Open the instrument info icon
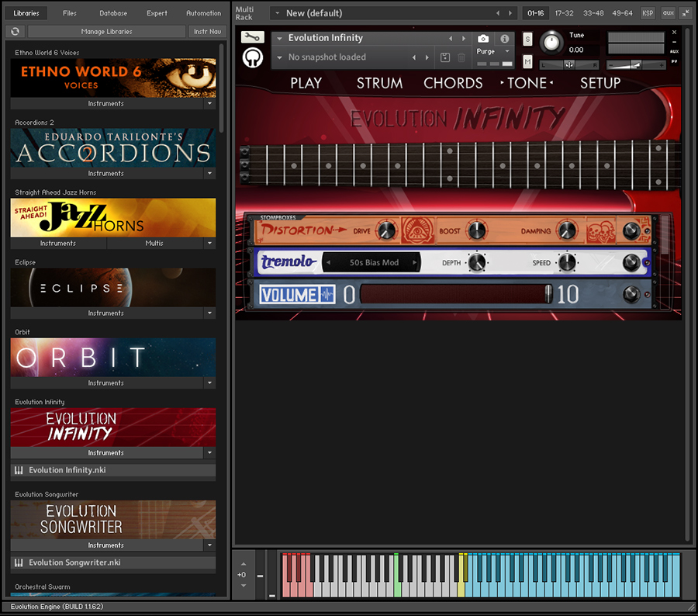The width and height of the screenshot is (698, 616). pos(504,38)
